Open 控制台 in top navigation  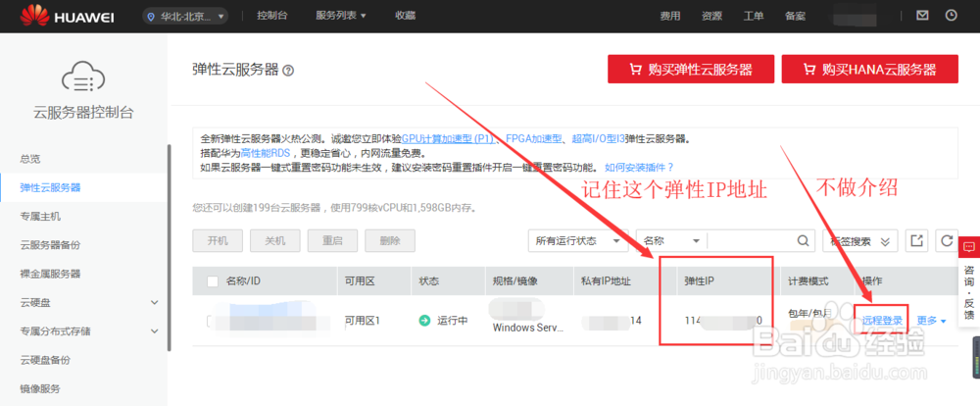point(271,16)
